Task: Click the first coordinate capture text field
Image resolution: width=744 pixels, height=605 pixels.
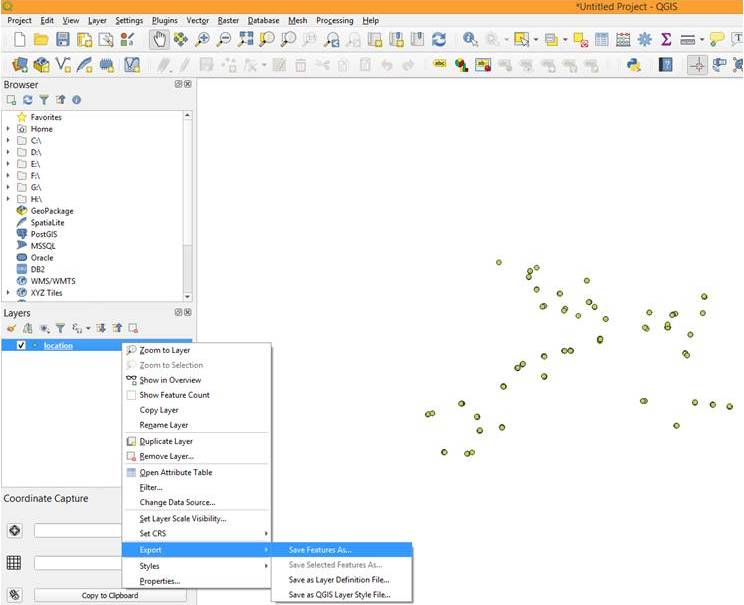Action: tap(78, 530)
